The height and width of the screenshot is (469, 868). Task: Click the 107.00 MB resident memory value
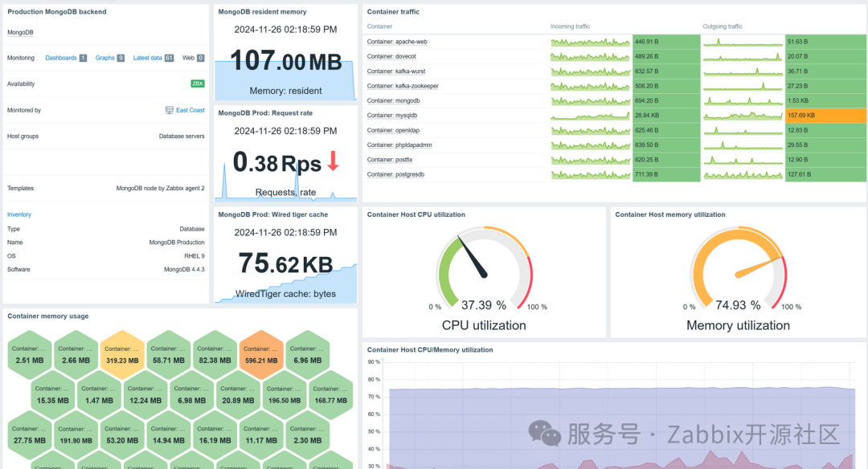tap(285, 61)
